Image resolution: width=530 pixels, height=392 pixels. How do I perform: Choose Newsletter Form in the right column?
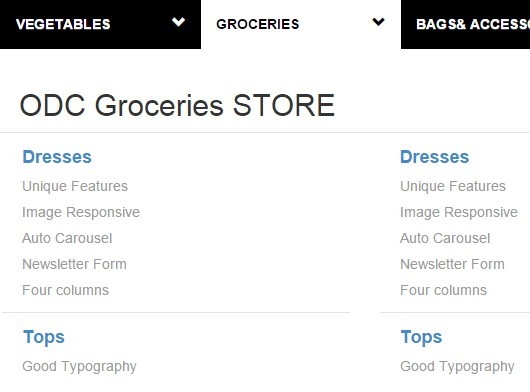tap(452, 264)
